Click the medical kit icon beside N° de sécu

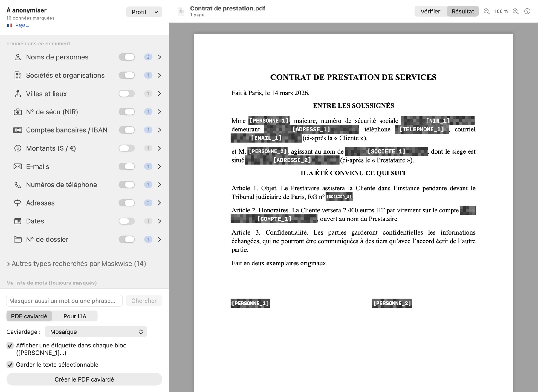click(18, 112)
